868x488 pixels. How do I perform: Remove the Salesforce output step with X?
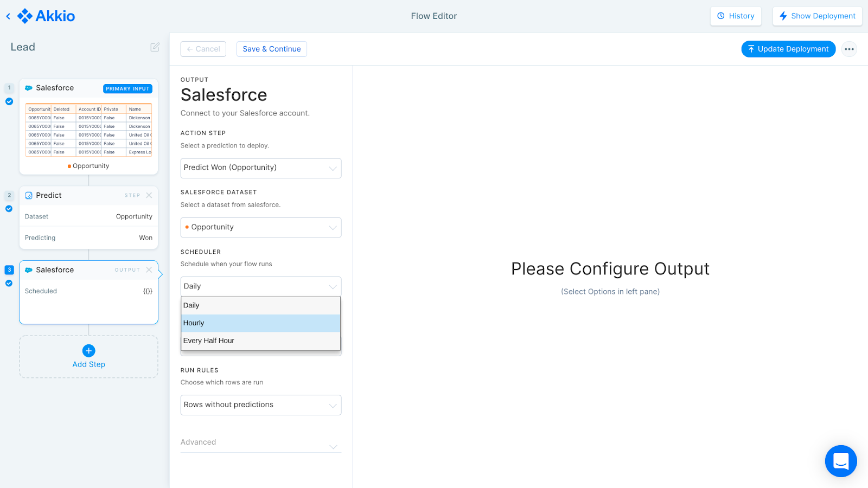coord(149,270)
